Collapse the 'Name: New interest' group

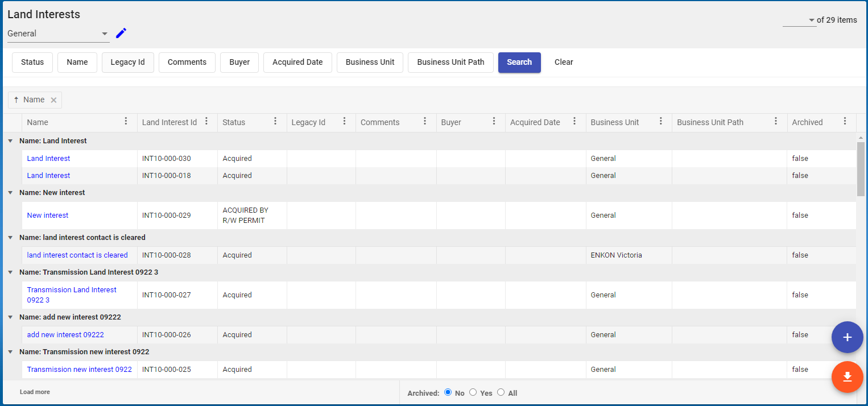[x=10, y=193]
